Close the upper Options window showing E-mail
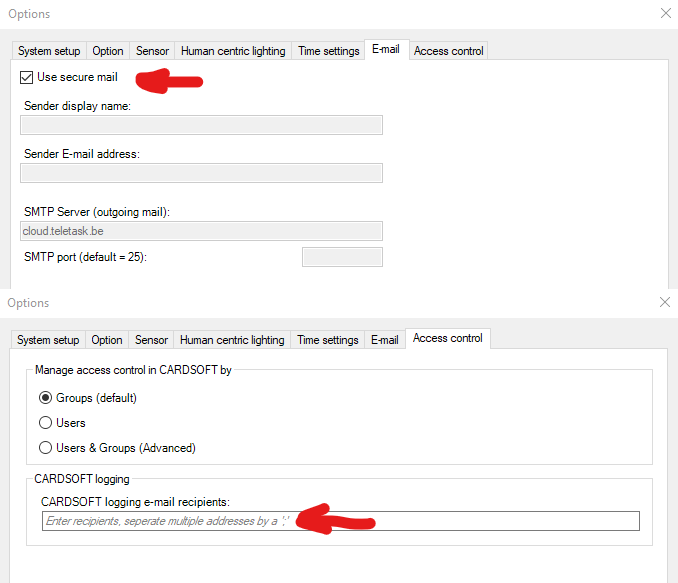Viewport: 678px width, 583px height. (666, 13)
